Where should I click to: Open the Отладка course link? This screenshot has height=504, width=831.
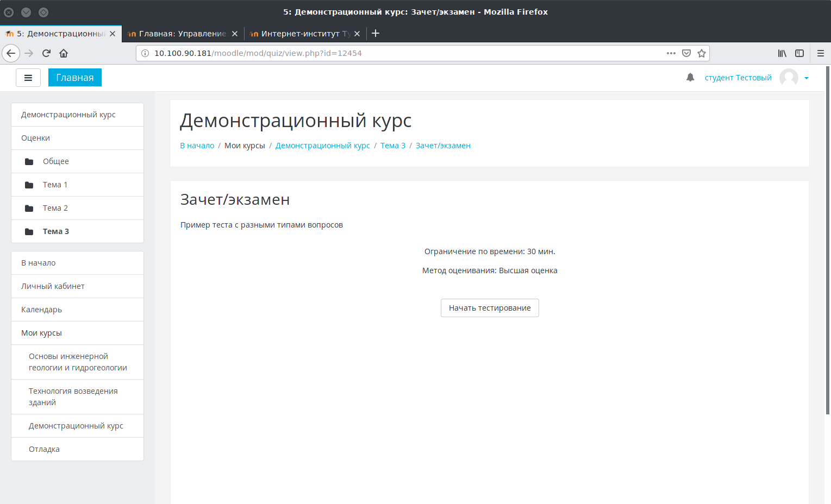77,449
